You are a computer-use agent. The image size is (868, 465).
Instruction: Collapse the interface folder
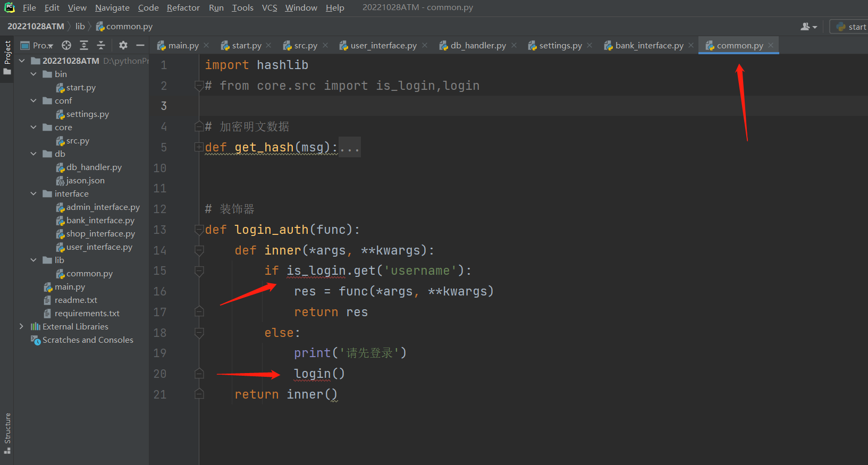(x=33, y=193)
